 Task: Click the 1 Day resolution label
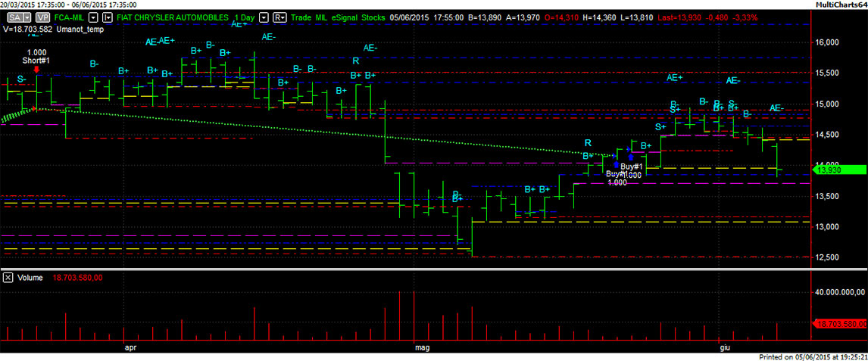[242, 17]
